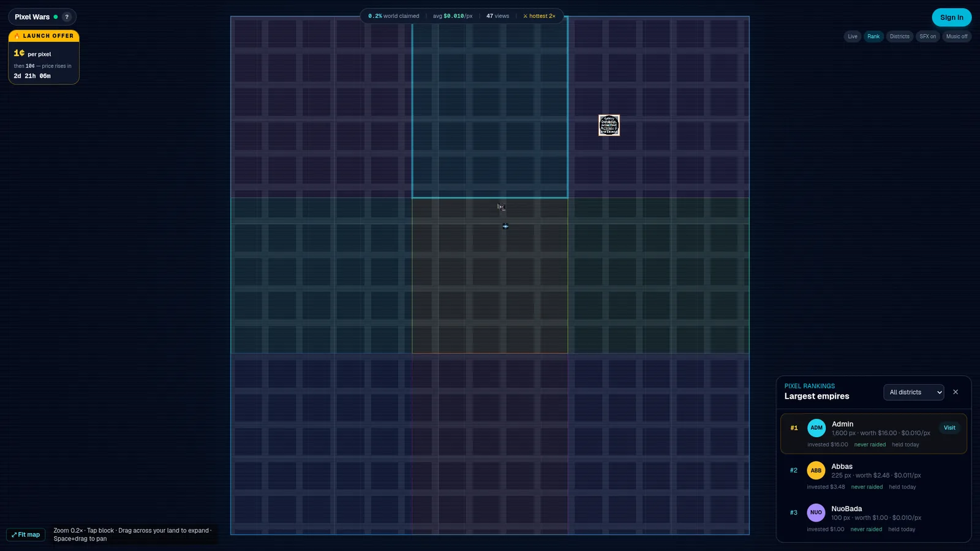The height and width of the screenshot is (551, 980).
Task: Click the Pixel Wars title
Action: click(32, 17)
